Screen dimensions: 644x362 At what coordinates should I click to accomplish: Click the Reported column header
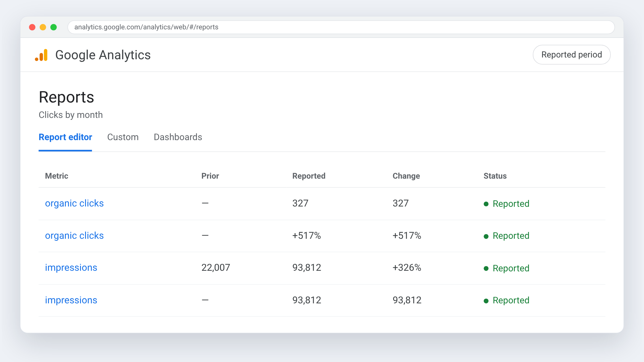[x=309, y=176]
